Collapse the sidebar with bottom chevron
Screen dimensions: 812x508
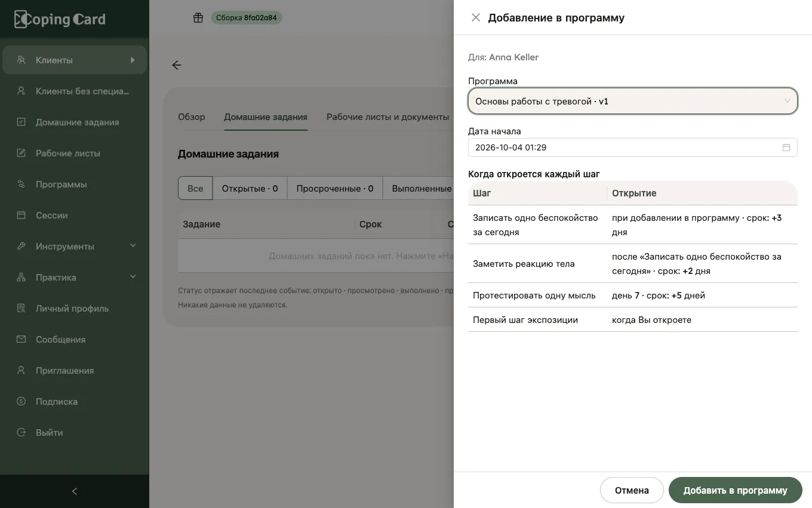tap(75, 491)
